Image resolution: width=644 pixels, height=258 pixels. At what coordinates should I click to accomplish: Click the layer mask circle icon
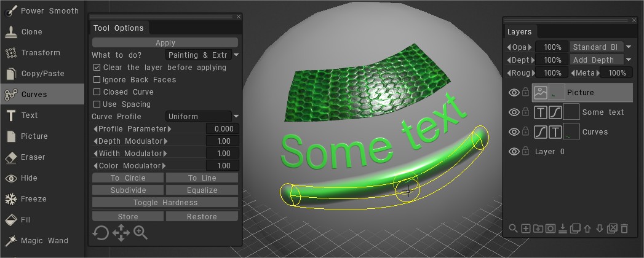551,229
